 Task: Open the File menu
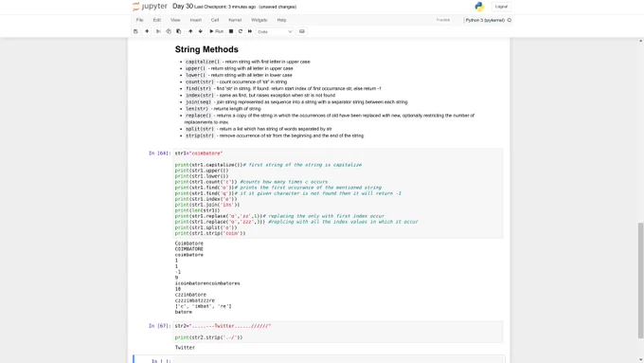tap(139, 20)
